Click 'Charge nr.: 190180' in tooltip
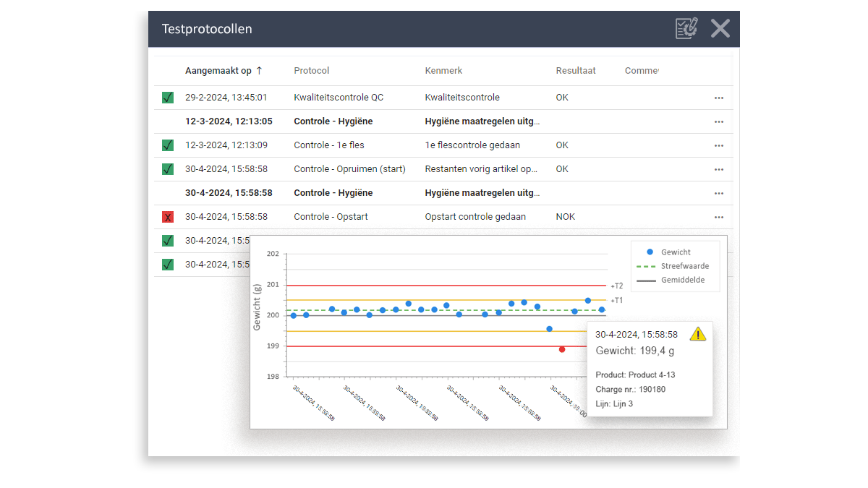868x488 pixels. [630, 389]
